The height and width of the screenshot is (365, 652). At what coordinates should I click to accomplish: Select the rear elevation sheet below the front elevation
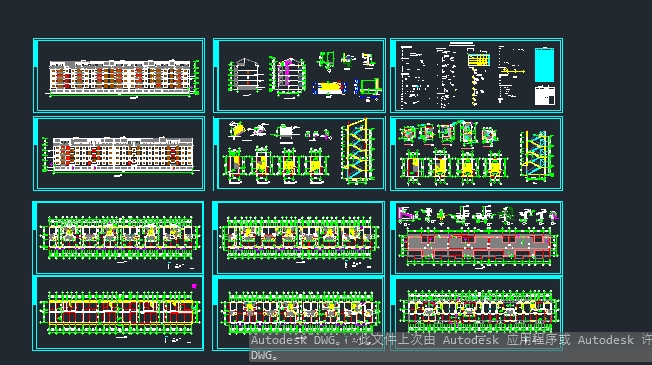click(119, 153)
